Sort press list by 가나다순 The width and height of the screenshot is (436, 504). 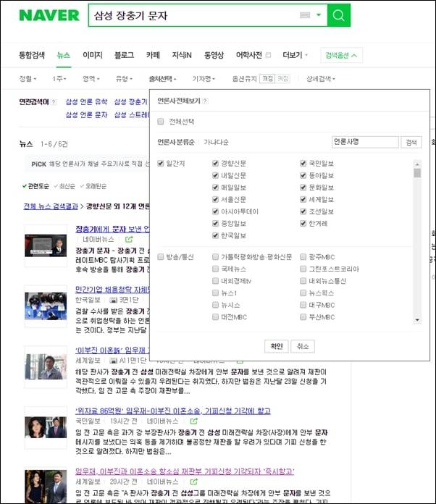[216, 142]
